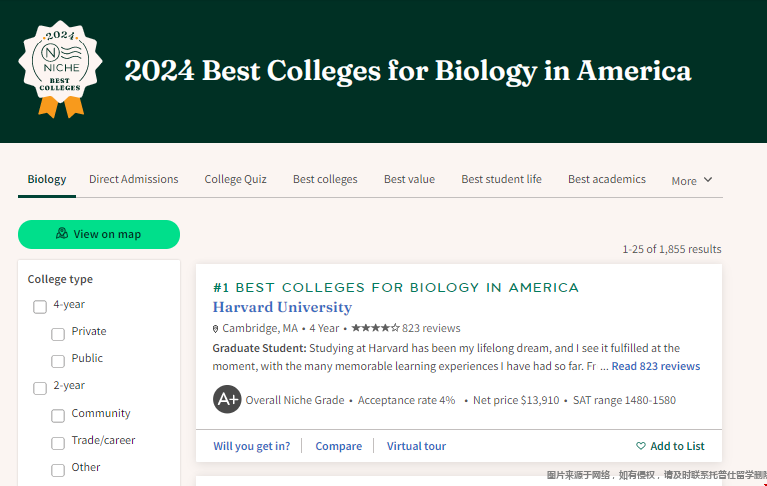Click the location pin beside Cambridge, MA
The height and width of the screenshot is (486, 767).
coord(215,329)
